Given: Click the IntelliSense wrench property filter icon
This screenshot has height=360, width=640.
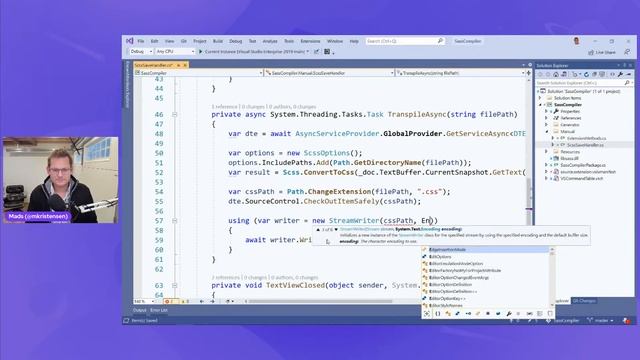Looking at the screenshot, I should click(x=509, y=313).
